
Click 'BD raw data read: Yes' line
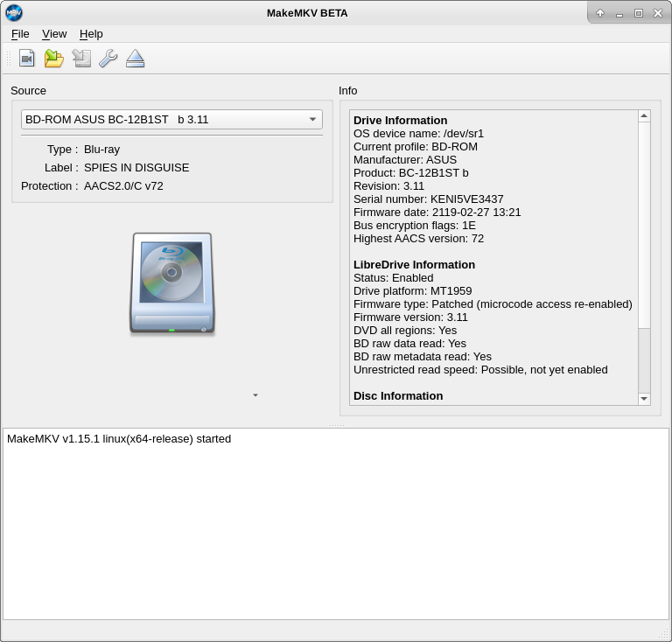click(x=409, y=344)
